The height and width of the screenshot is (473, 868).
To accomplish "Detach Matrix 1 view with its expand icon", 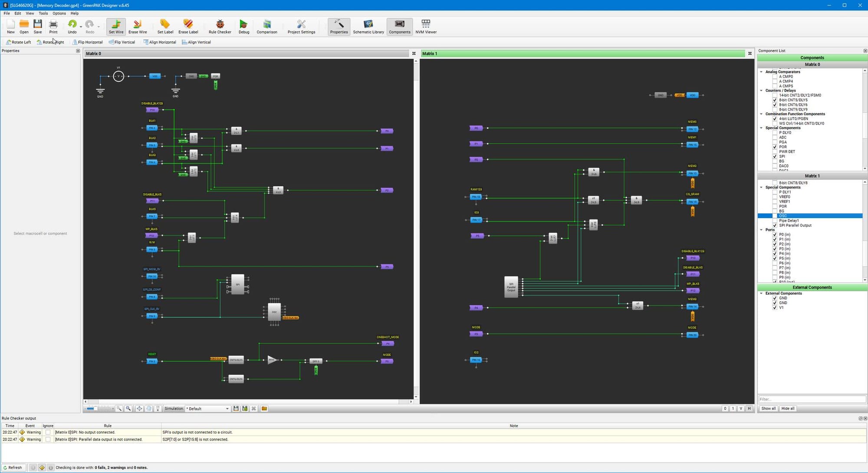I will pos(750,53).
